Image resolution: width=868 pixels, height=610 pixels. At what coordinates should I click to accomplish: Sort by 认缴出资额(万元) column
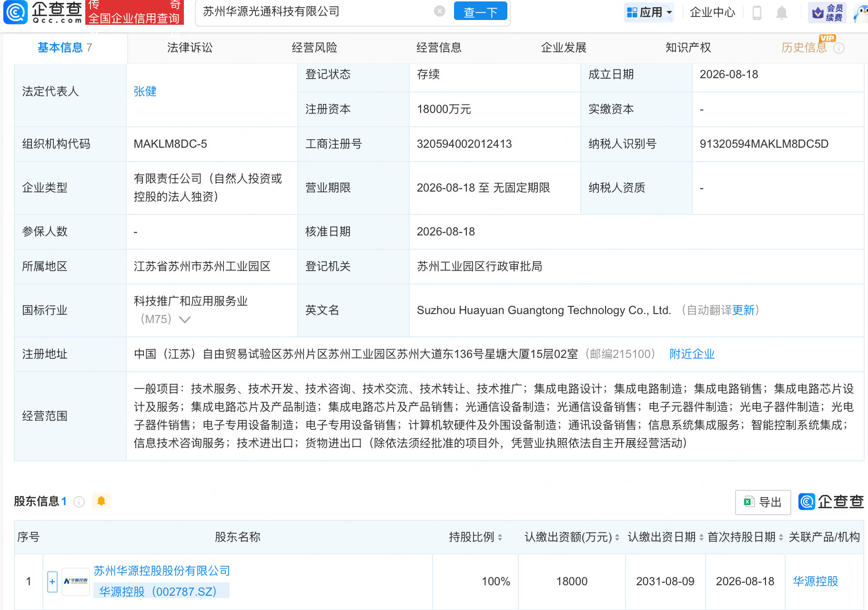(x=617, y=537)
